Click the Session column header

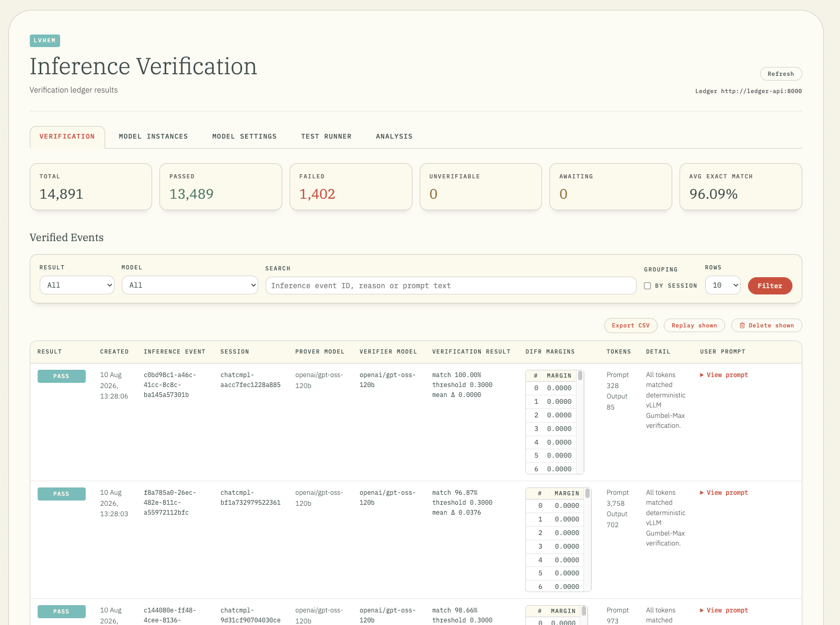(235, 352)
